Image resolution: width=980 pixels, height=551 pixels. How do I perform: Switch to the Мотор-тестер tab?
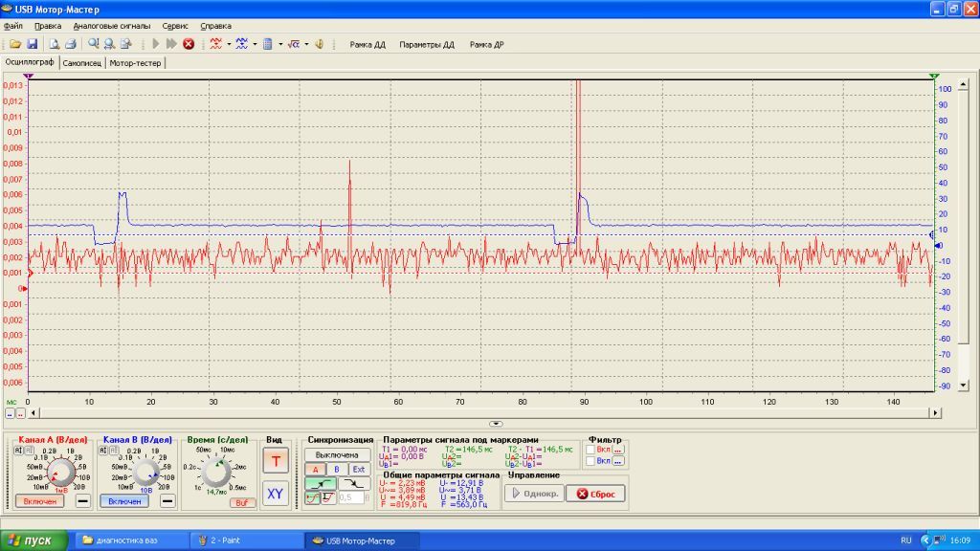135,63
